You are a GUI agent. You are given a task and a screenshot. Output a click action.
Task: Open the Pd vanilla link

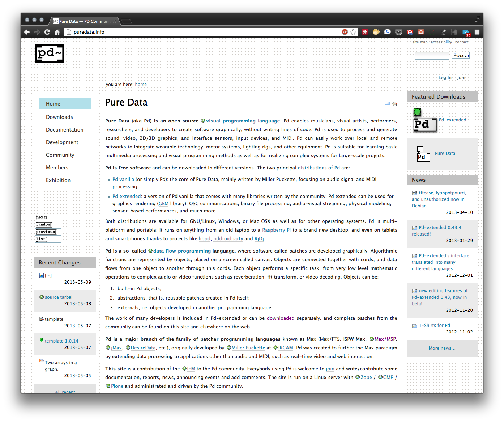[x=123, y=179]
